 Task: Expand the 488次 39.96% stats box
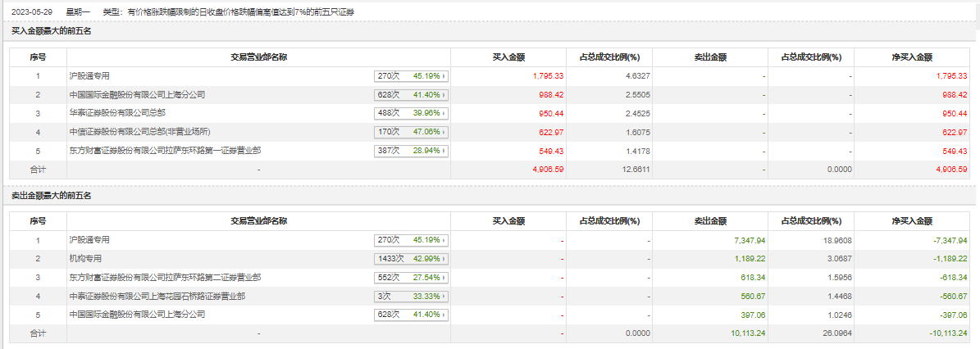411,114
